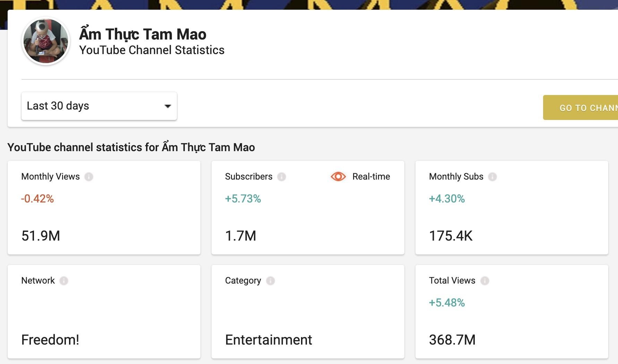
Task: Click the Subscribers info icon
Action: point(282,176)
